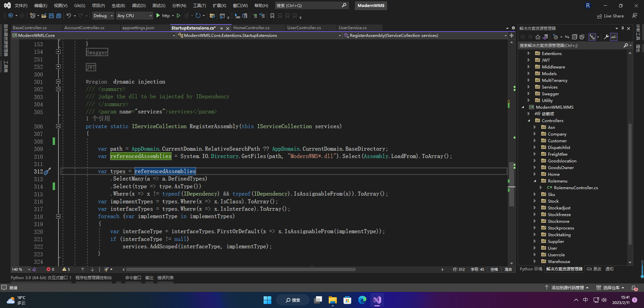The image size is (644, 308).
Task: Click the comment-out selected lines icon
Action: coord(255,16)
